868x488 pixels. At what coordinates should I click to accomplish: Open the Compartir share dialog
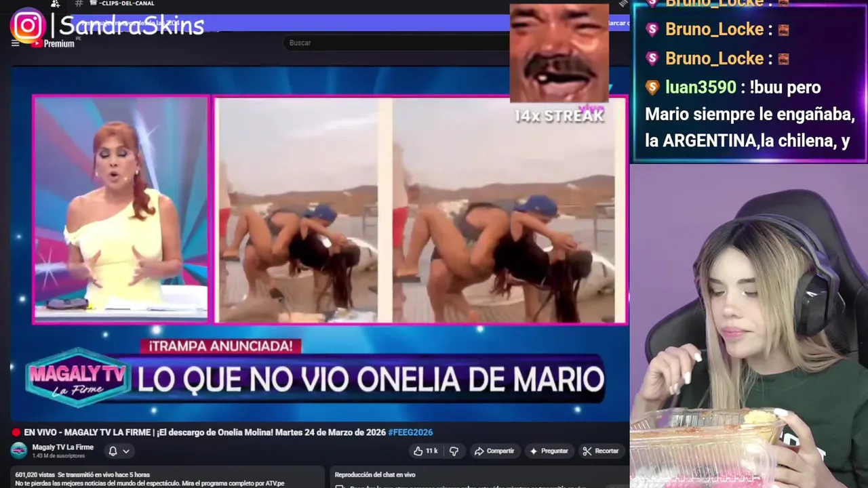[494, 451]
